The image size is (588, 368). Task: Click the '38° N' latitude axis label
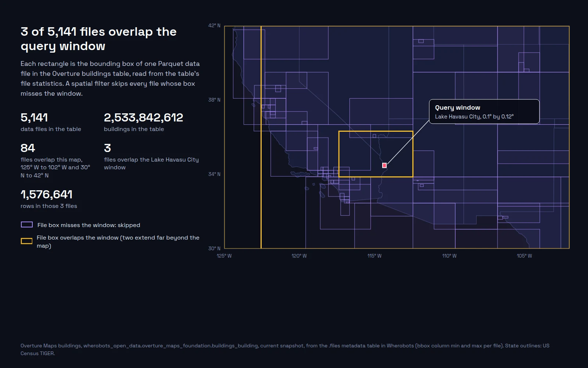(214, 100)
